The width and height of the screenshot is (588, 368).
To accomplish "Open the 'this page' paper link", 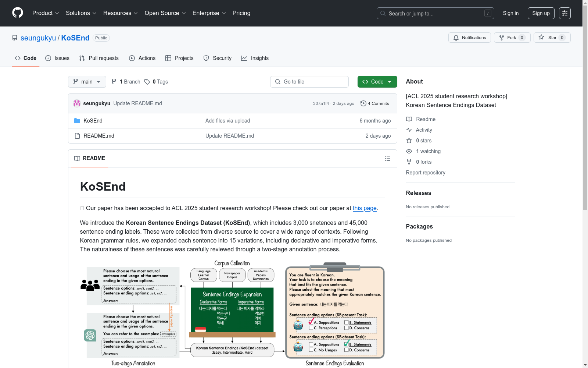I will [365, 208].
